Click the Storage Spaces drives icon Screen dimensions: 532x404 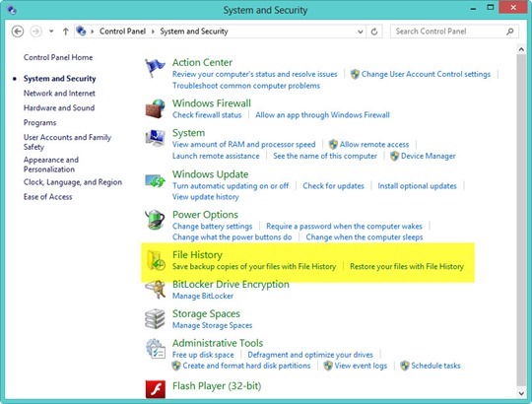155,319
